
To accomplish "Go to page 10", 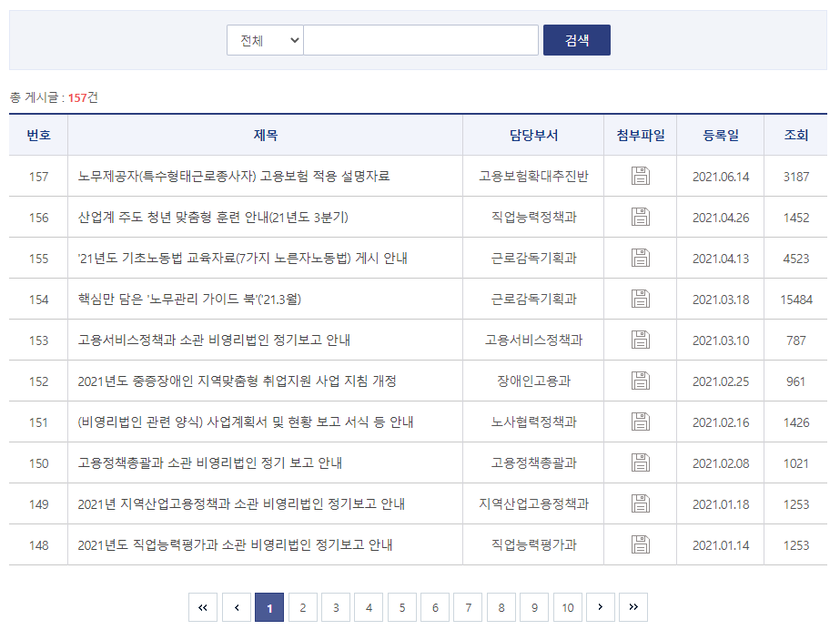I will pyautogui.click(x=568, y=607).
